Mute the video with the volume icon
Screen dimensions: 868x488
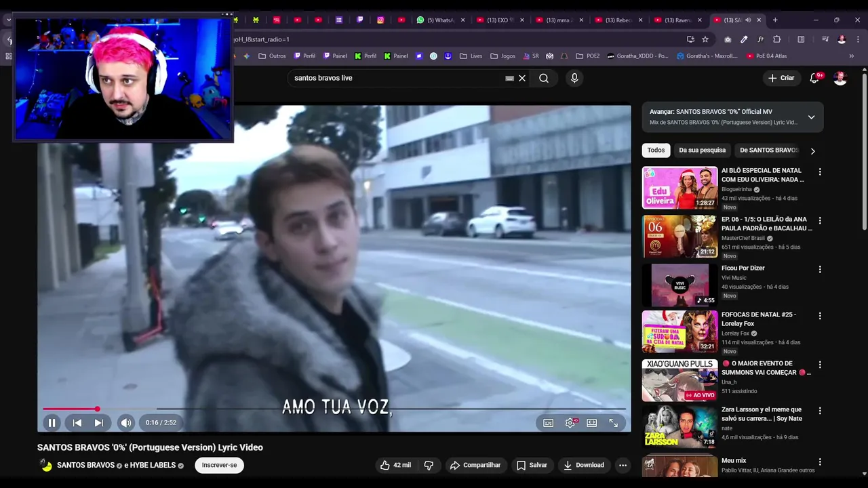tap(126, 423)
